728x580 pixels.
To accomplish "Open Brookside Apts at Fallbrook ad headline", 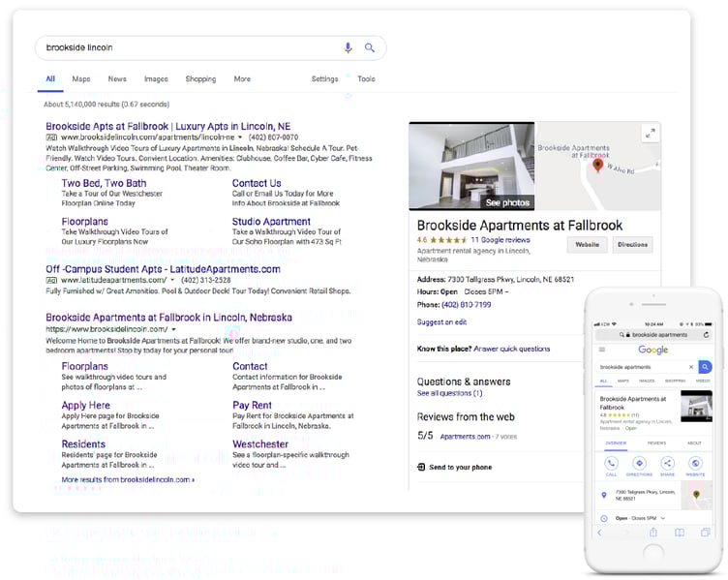I will [168, 126].
